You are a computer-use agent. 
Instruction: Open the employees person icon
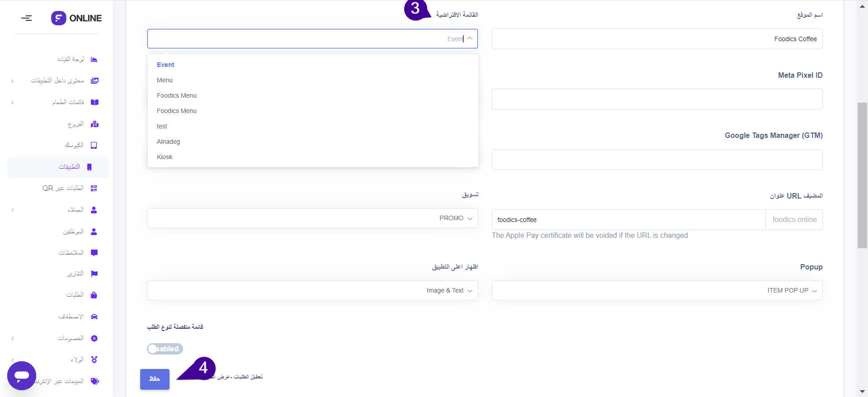pyautogui.click(x=94, y=232)
